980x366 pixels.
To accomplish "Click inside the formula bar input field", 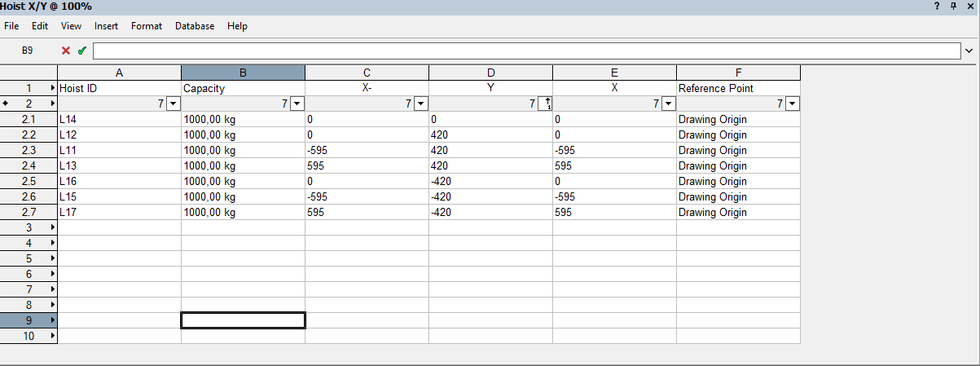I will click(x=526, y=51).
